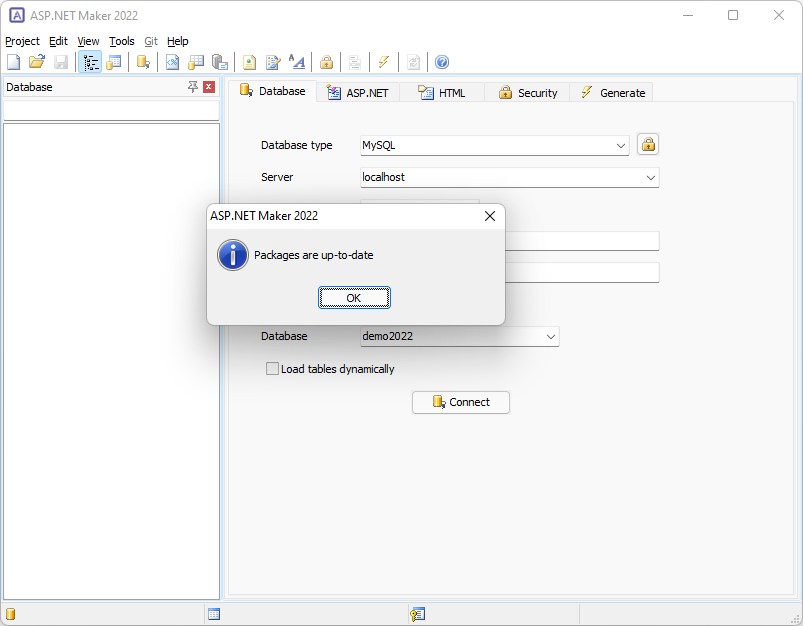Click the grayed-out stacked pages toolbar icon
This screenshot has height=626, width=803.
(355, 62)
